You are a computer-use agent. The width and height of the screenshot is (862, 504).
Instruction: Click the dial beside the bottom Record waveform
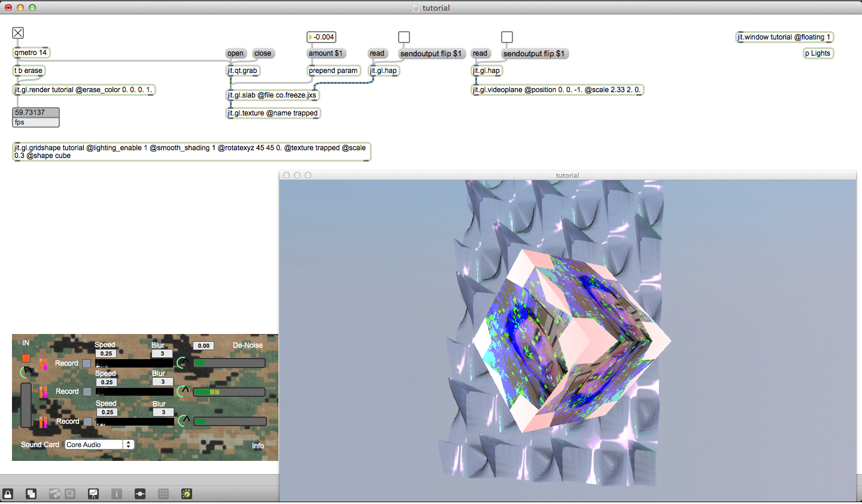(x=184, y=421)
